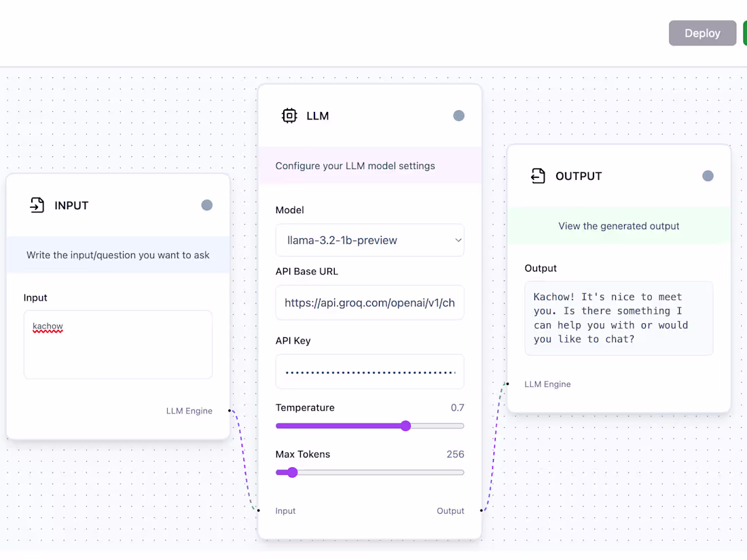Viewport: 747px width, 560px height.
Task: Click the Deploy button
Action: click(x=702, y=33)
